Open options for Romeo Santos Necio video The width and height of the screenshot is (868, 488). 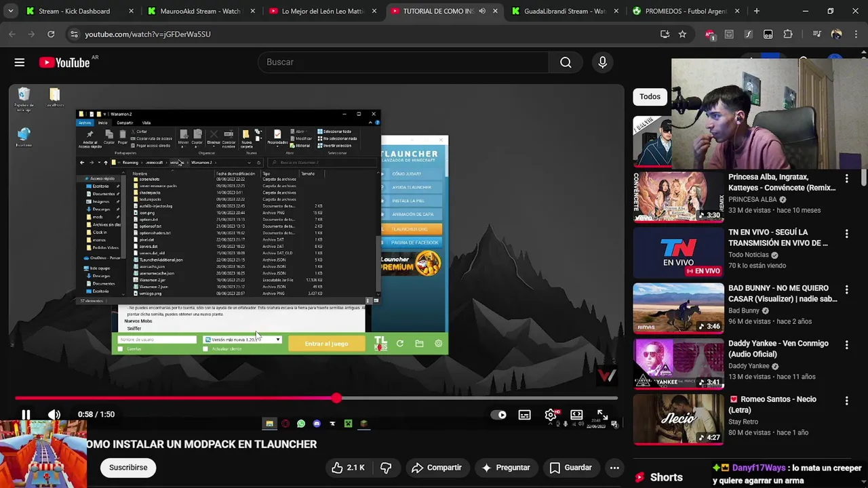pyautogui.click(x=846, y=401)
